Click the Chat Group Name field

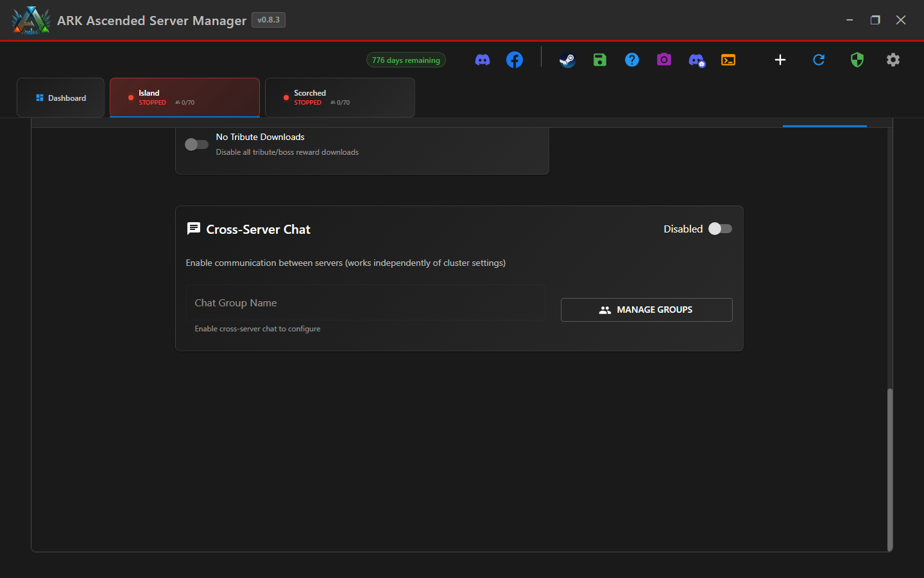[366, 302]
